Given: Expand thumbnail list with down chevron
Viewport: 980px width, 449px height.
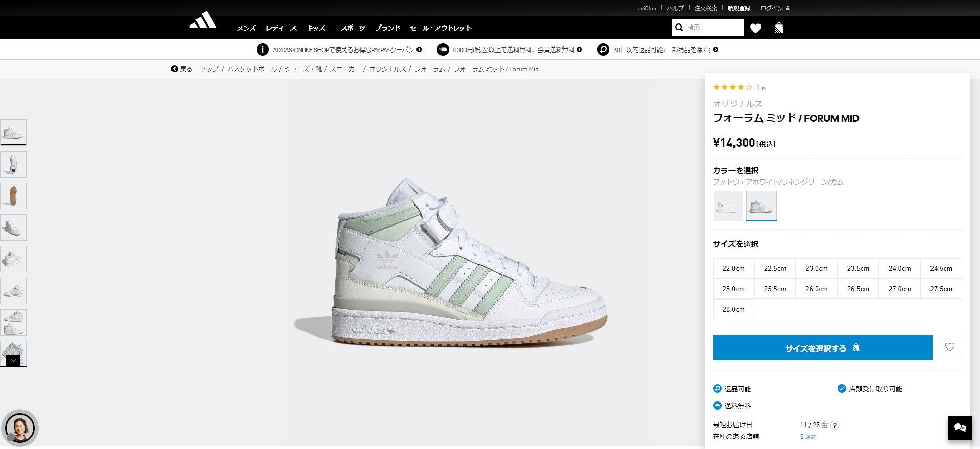Looking at the screenshot, I should [x=13, y=360].
